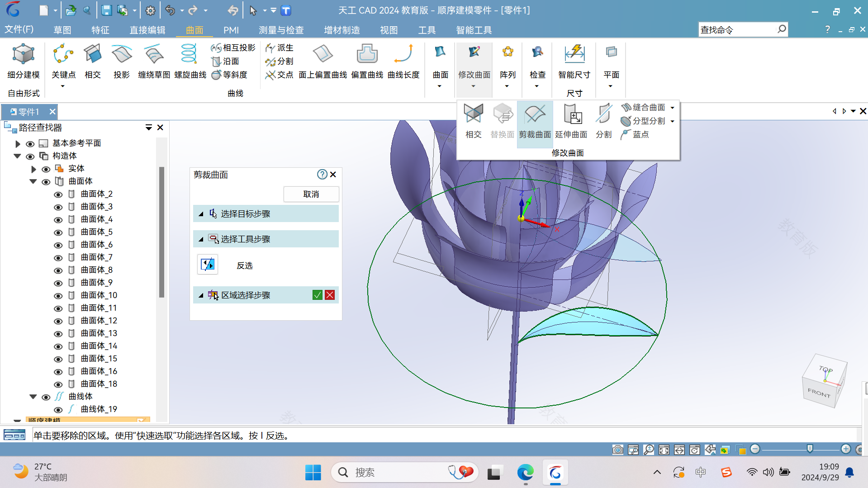Click the 查找命令 search command field
Image resolution: width=868 pixels, height=488 pixels.
pos(737,30)
